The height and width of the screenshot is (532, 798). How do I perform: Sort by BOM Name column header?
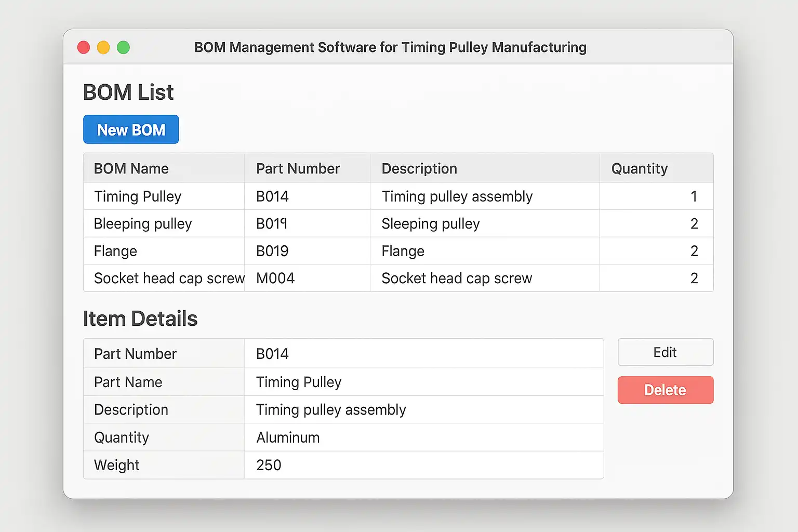click(131, 168)
